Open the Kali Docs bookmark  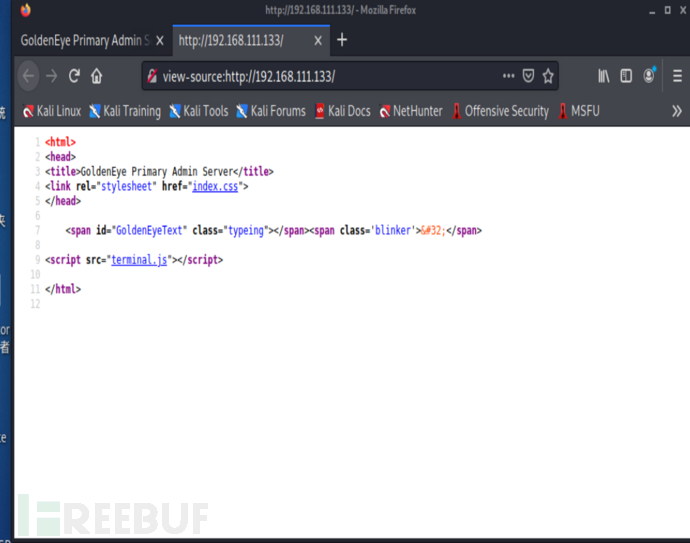tap(343, 111)
